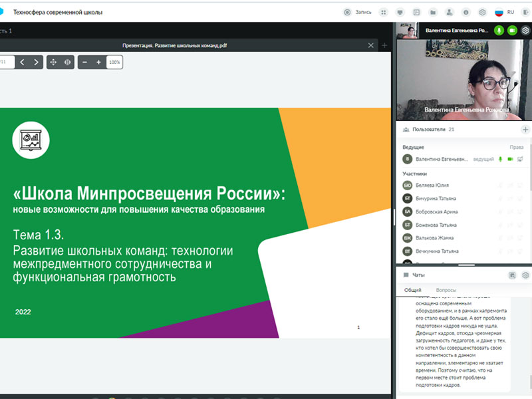This screenshot has height=399, width=532.
Task: Click the fit-width tool in presentation toolbar
Action: point(68,62)
